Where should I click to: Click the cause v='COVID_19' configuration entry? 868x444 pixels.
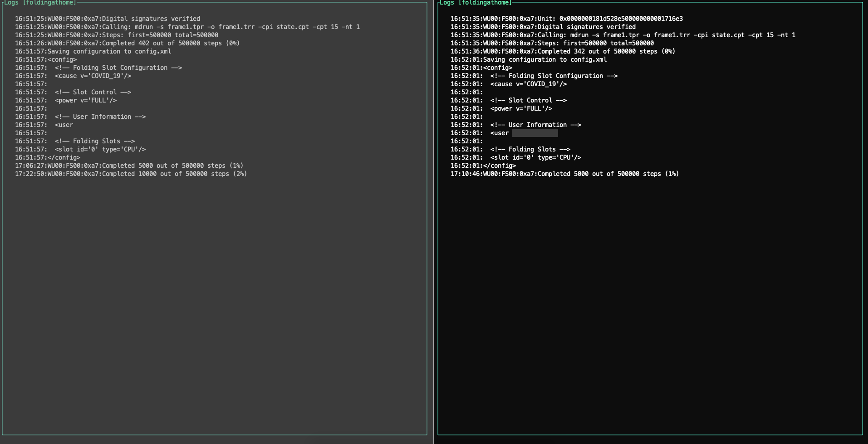pyautogui.click(x=81, y=76)
